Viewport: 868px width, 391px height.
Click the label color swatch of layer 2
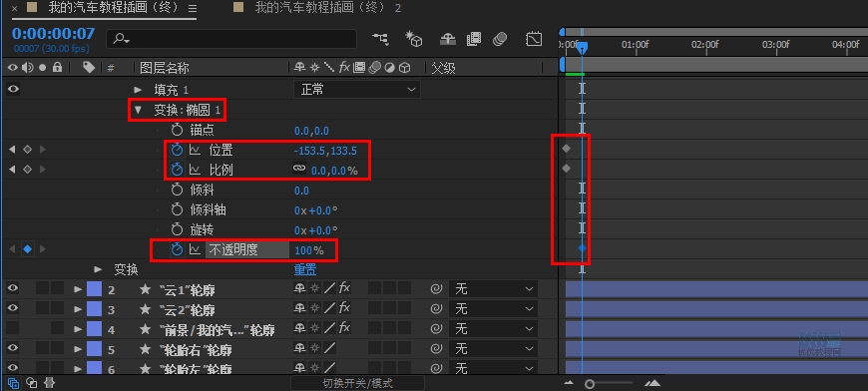pyautogui.click(x=94, y=288)
